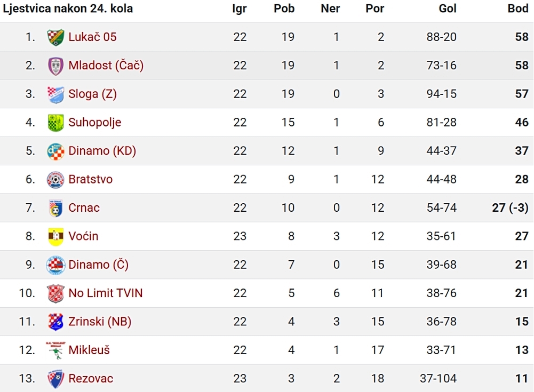Viewport: 534px width, 392px height.
Task: Open the Dinamo (Č) team link
Action: 98,265
